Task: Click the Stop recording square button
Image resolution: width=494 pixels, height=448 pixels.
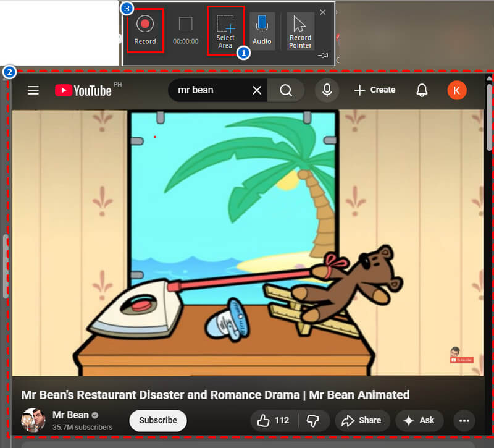Action: (x=186, y=23)
